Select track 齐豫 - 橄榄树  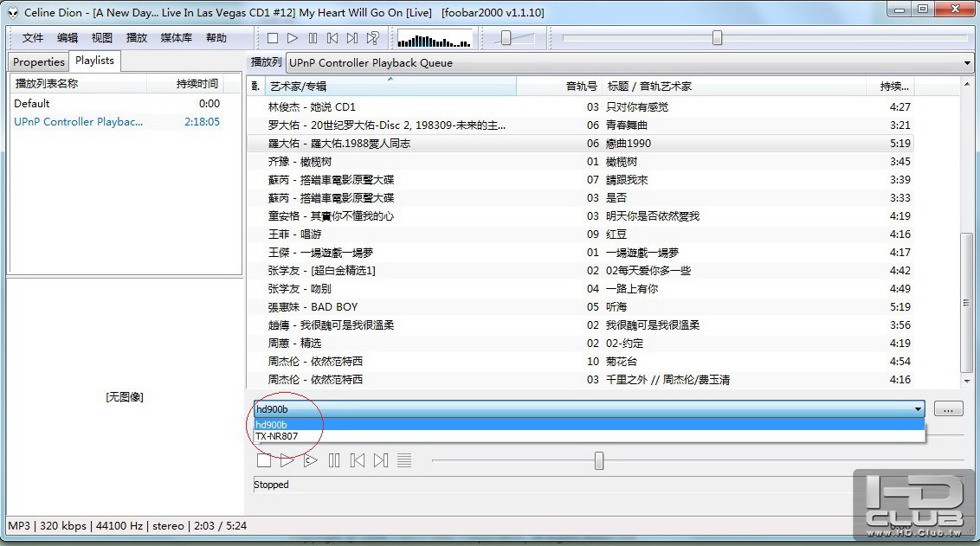click(580, 161)
